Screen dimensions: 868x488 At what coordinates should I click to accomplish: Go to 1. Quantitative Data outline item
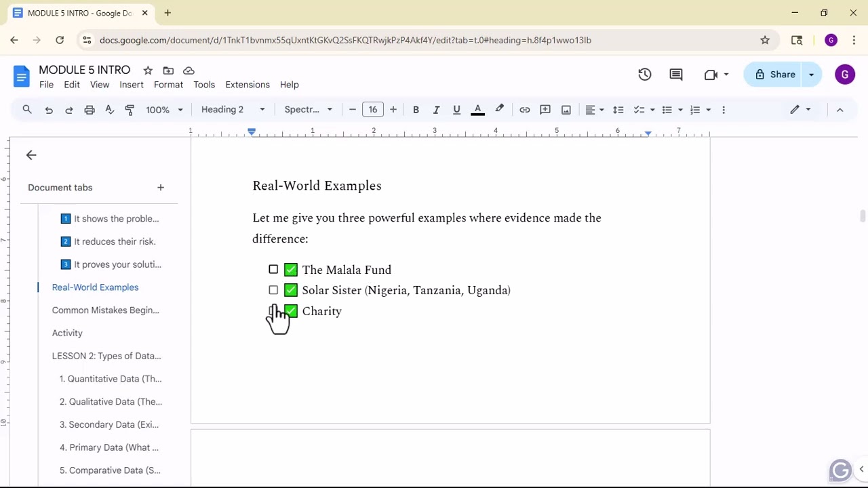pyautogui.click(x=111, y=379)
